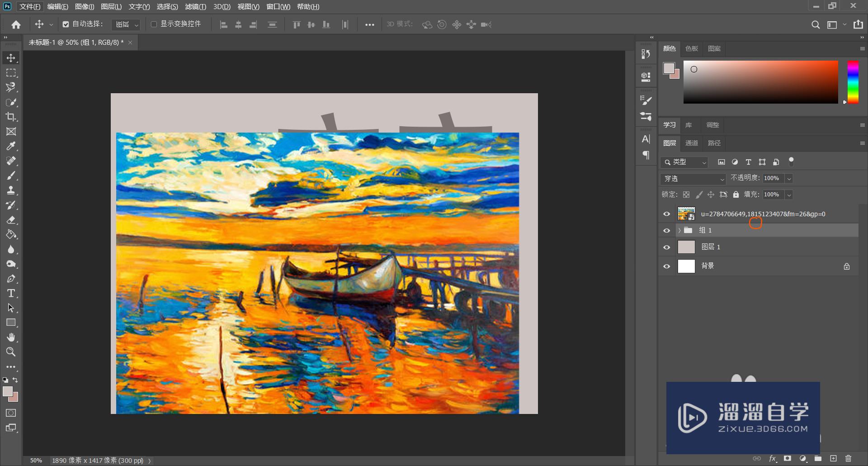Add layer style via fx icon
The width and height of the screenshot is (868, 466).
(x=773, y=458)
